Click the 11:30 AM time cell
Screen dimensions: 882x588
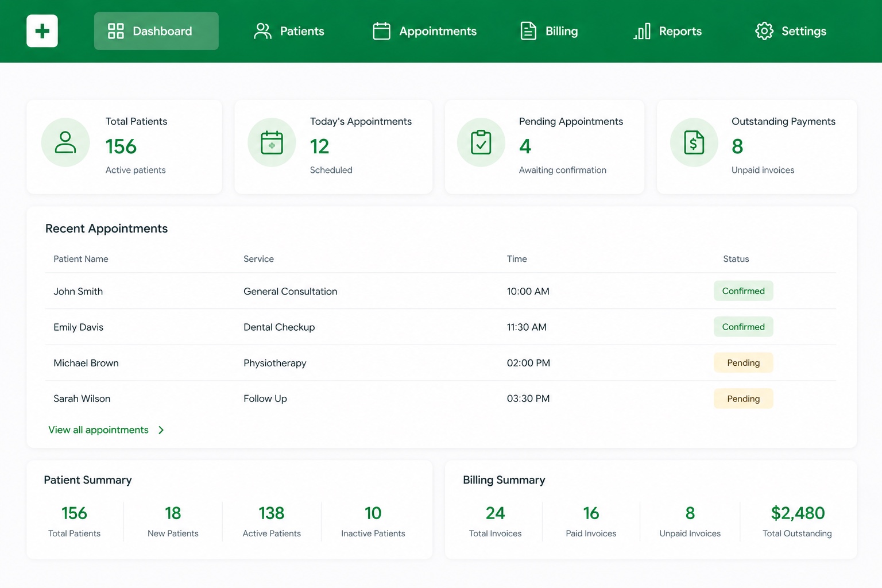[527, 327]
